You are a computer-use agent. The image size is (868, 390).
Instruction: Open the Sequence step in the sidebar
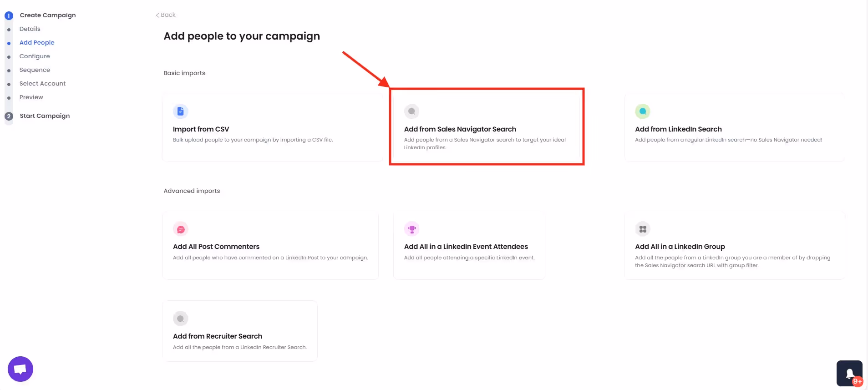[35, 70]
